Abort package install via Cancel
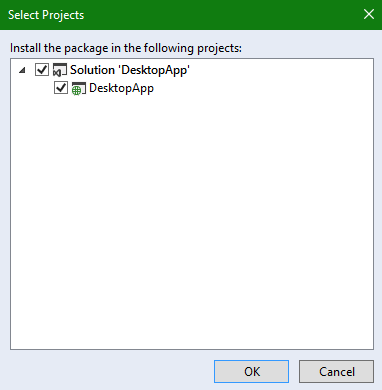 click(x=336, y=371)
